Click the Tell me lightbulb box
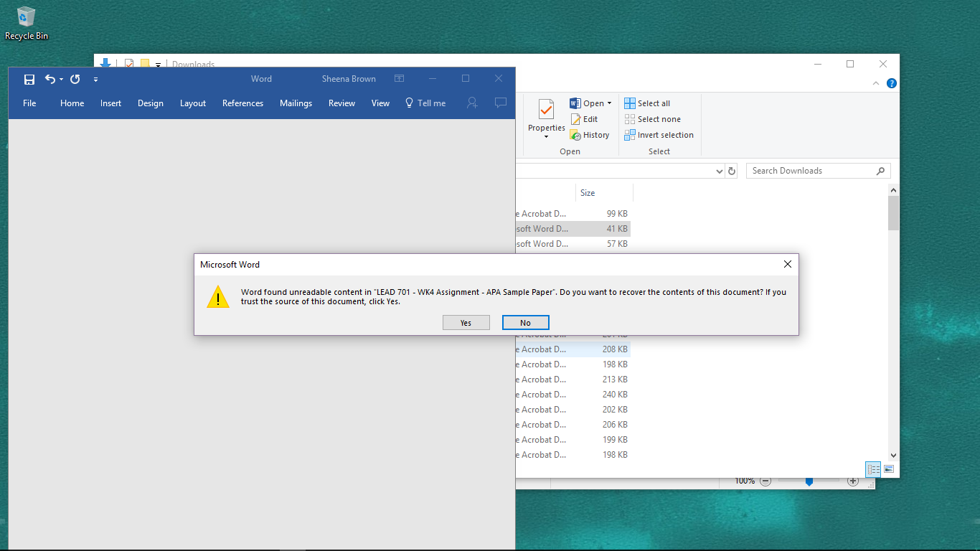 (425, 103)
